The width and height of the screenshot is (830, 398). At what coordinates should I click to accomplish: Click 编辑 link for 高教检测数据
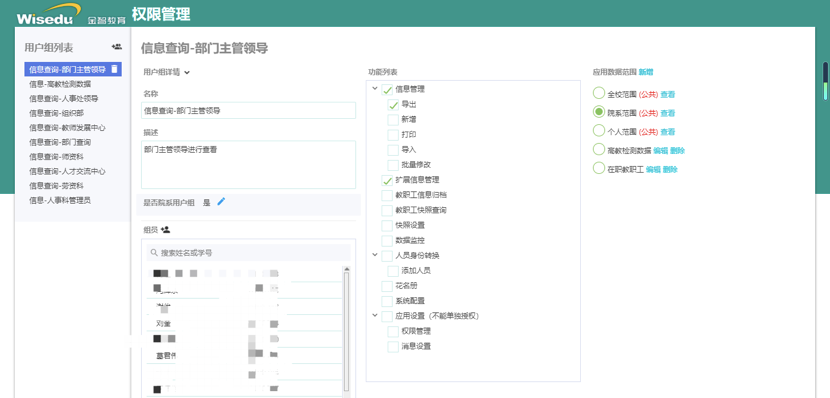click(x=661, y=151)
